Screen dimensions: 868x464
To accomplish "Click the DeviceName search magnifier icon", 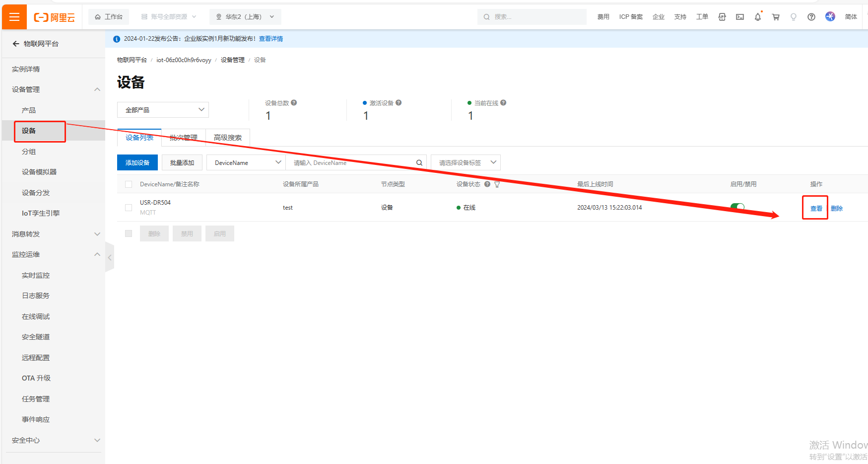I will click(x=419, y=163).
